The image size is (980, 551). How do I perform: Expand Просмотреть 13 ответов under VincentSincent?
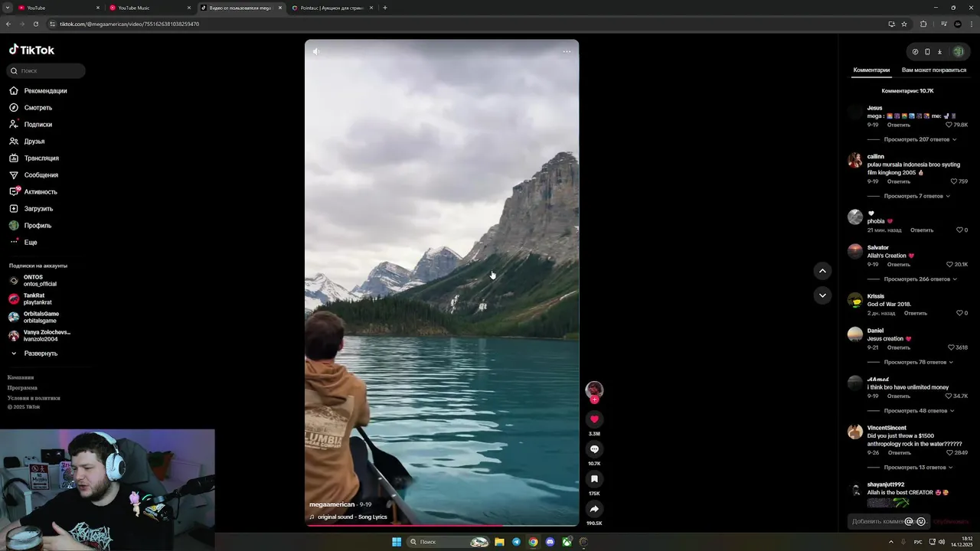[x=918, y=468]
